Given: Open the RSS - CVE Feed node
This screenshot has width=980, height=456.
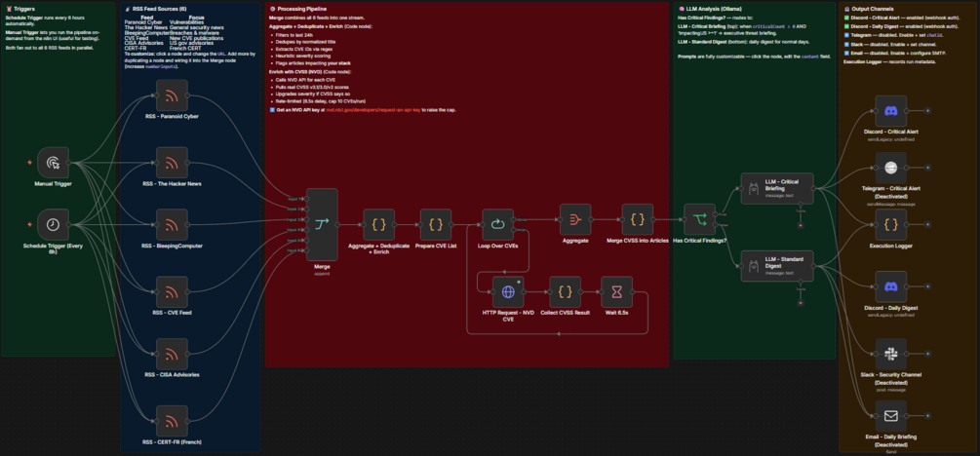Looking at the screenshot, I should (172, 291).
